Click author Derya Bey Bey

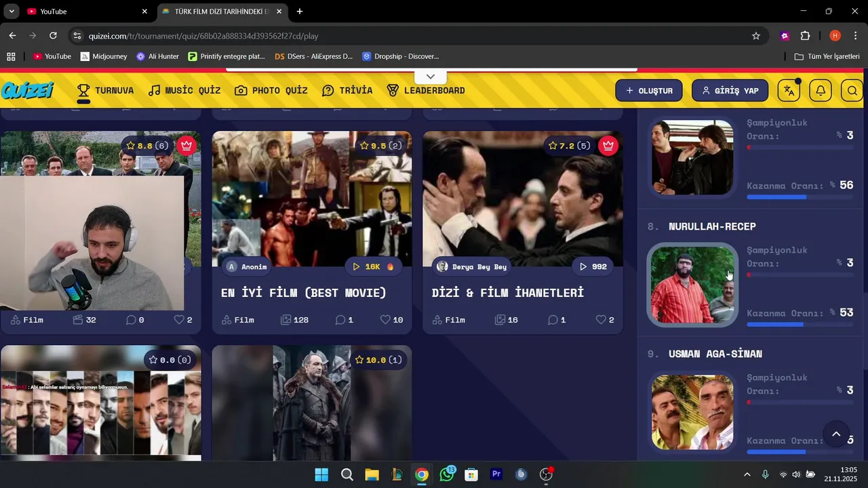pyautogui.click(x=472, y=266)
